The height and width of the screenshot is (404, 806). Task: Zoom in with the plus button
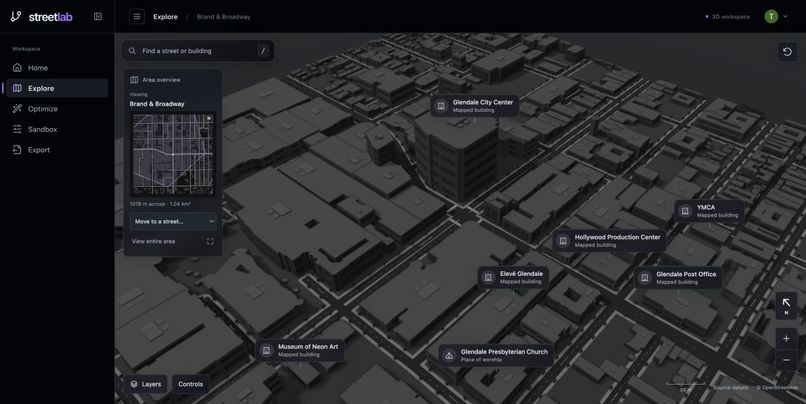786,338
